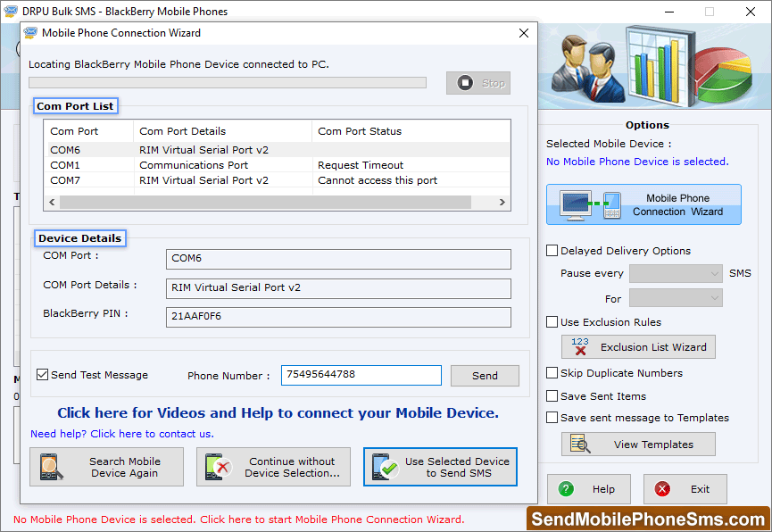Click the Send test message button
The height and width of the screenshot is (532, 772).
485,376
